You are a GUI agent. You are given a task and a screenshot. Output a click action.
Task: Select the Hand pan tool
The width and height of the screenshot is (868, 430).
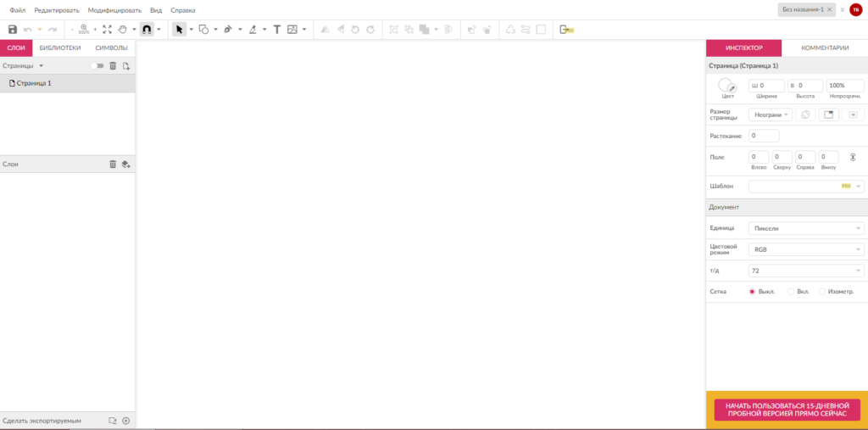point(123,29)
